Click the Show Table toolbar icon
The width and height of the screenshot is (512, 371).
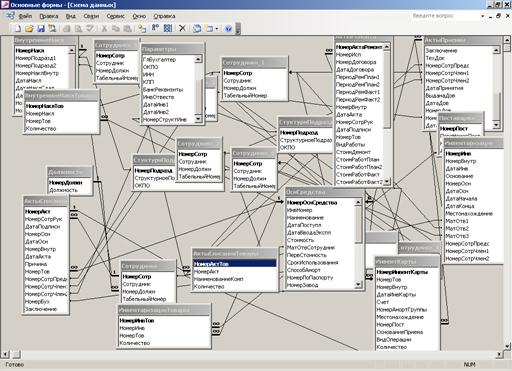click(142, 29)
